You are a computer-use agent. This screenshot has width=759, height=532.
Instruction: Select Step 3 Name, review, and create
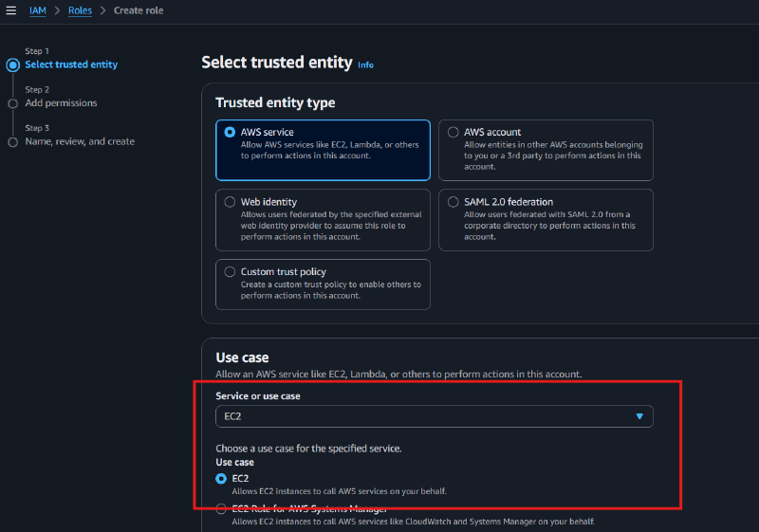80,141
